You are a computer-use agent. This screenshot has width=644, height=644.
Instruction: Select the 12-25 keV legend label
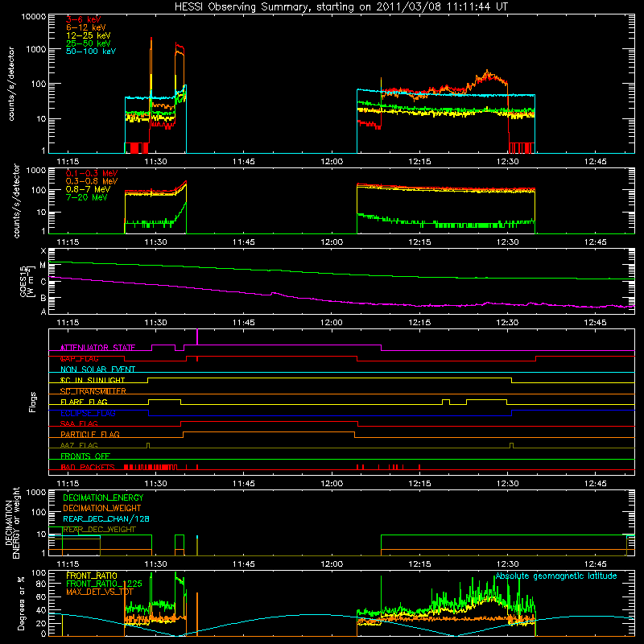click(x=88, y=35)
